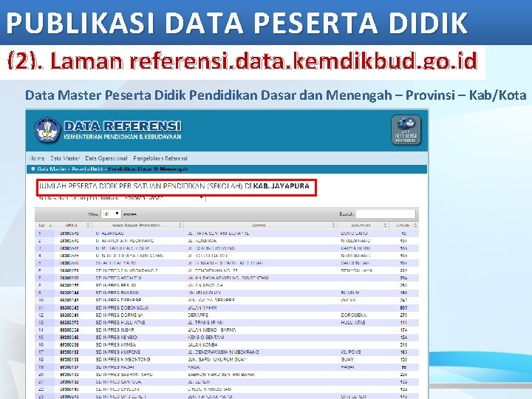Open the Data Operasional menu
The image size is (532, 399).
tap(106, 158)
